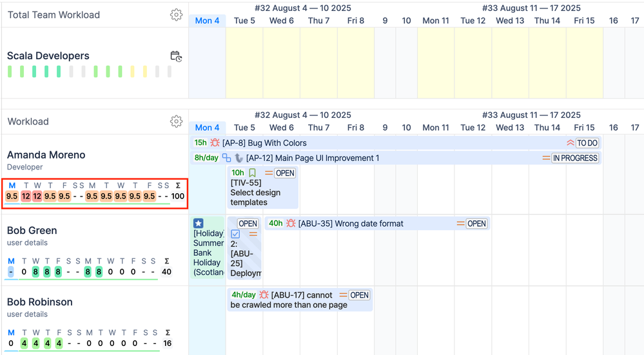644x355 pixels.
Task: Click week #33 label in Total Team header
Action: tap(531, 8)
